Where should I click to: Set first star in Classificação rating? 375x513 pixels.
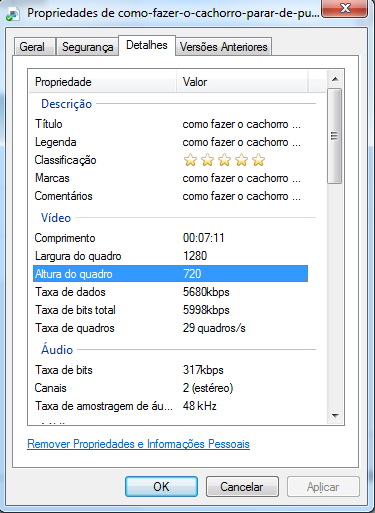coord(190,160)
